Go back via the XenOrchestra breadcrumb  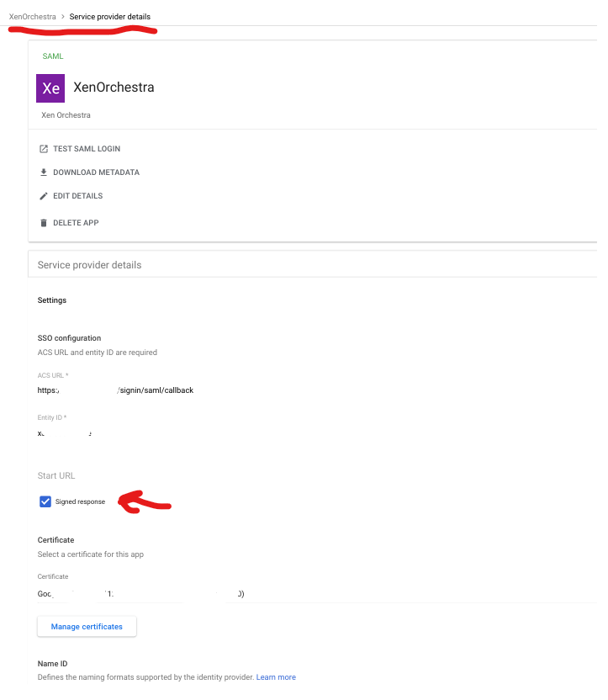tap(32, 17)
